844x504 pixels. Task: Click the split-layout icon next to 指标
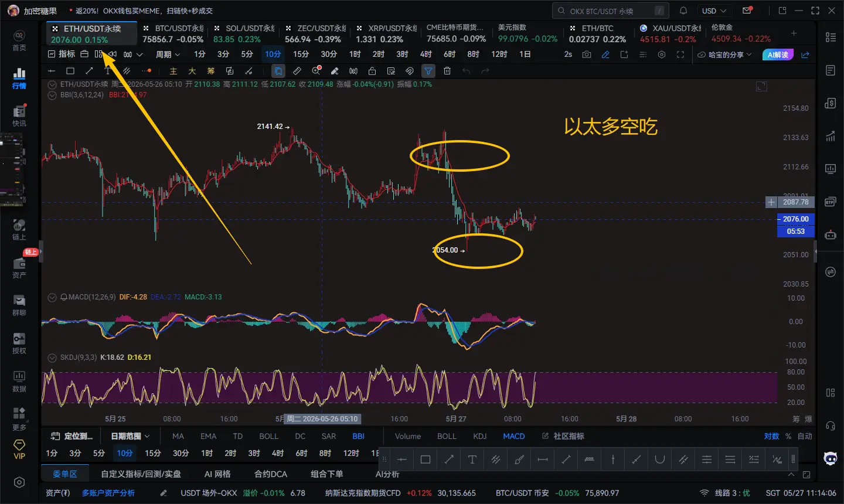(98, 55)
